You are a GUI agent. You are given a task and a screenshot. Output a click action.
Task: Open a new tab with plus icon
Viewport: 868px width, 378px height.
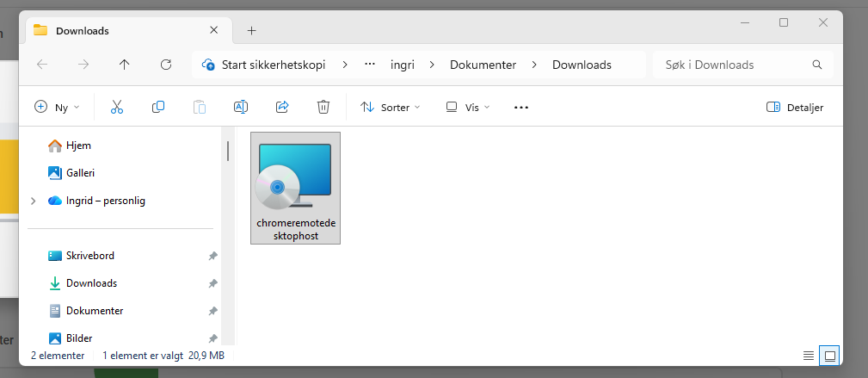251,30
